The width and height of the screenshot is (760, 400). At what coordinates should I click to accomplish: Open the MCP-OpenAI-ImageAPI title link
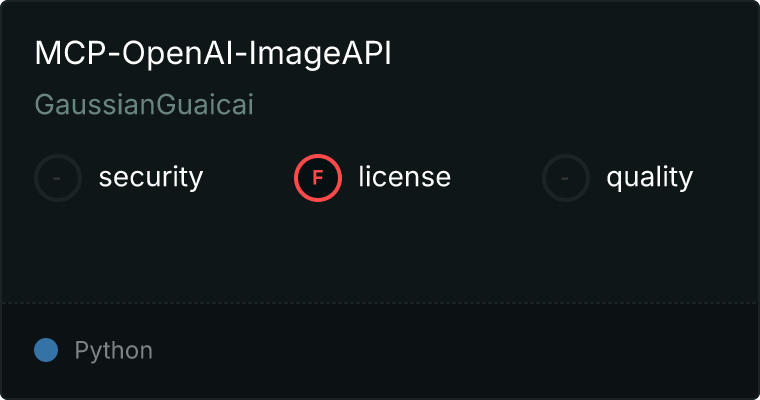pyautogui.click(x=213, y=54)
